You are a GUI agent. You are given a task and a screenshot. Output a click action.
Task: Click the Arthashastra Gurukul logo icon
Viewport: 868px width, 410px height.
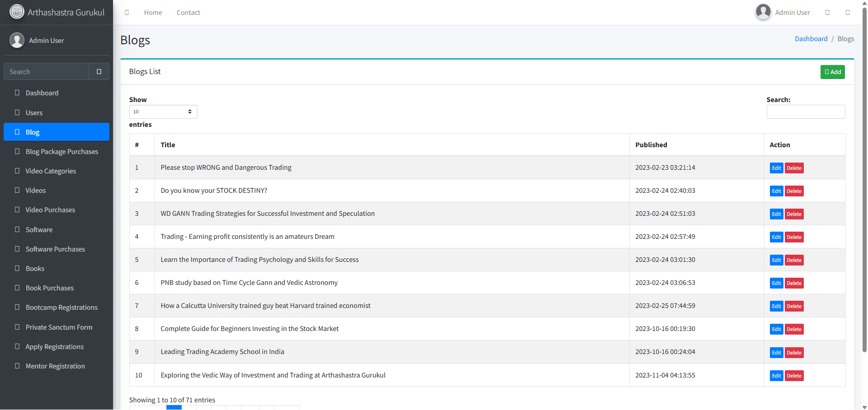tap(17, 12)
